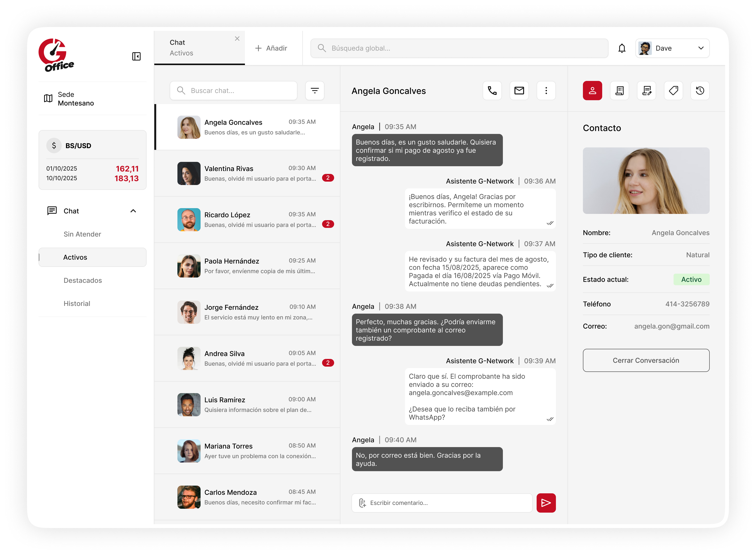Viewport: 756px width, 555px height.
Task: Open the Sede Montesano location selector
Action: 92,99
